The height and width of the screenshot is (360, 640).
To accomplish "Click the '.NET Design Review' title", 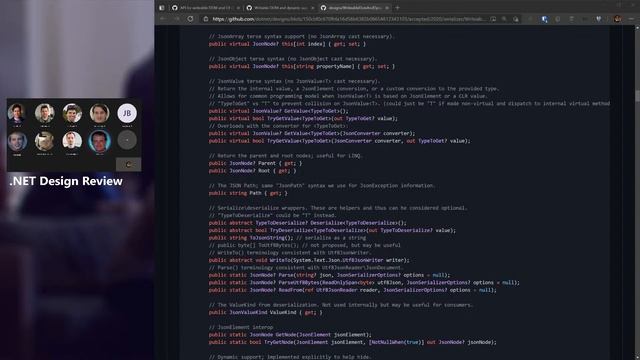I will (x=66, y=181).
